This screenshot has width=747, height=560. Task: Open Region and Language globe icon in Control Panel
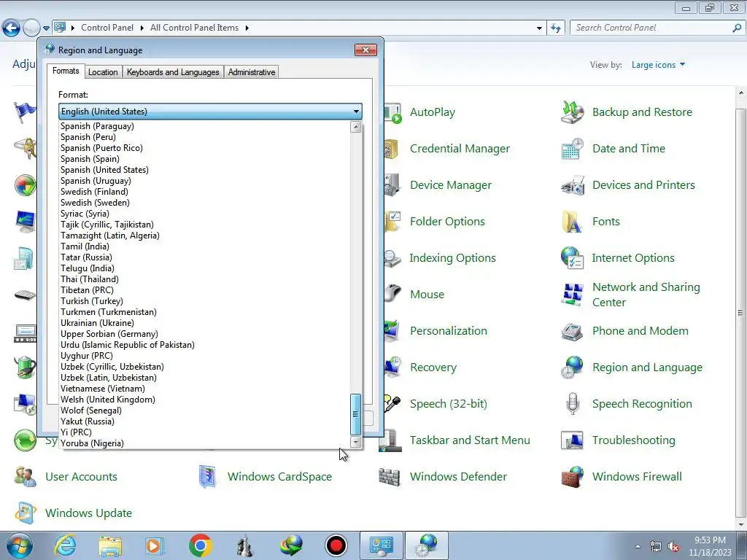572,367
